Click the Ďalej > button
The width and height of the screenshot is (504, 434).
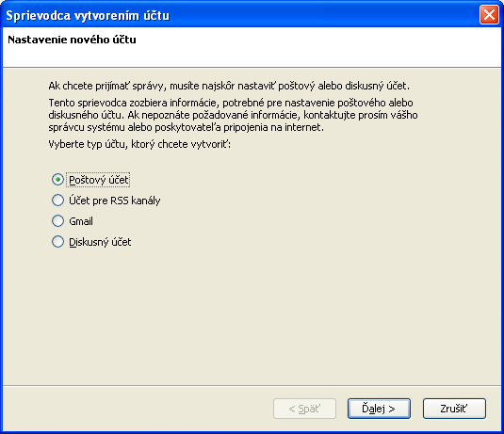coord(379,409)
